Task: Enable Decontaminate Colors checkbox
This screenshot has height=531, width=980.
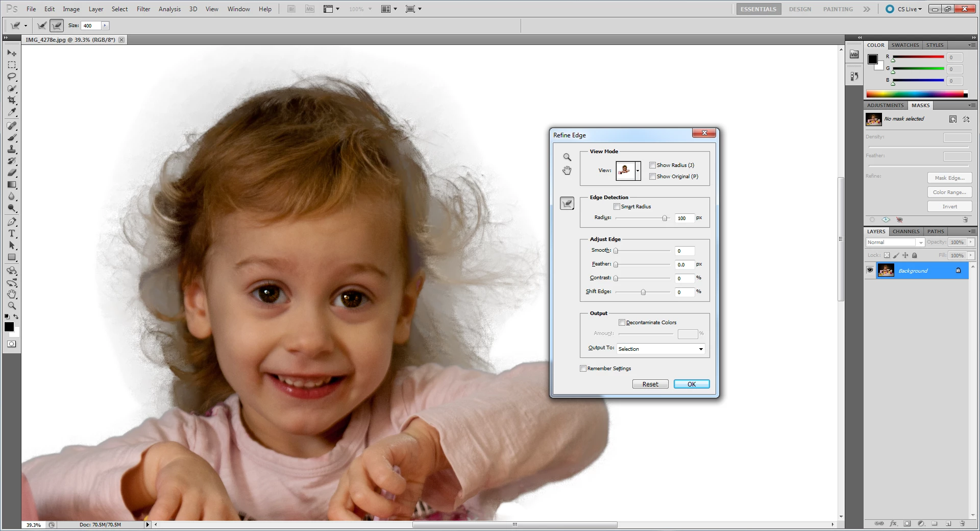Action: 622,322
